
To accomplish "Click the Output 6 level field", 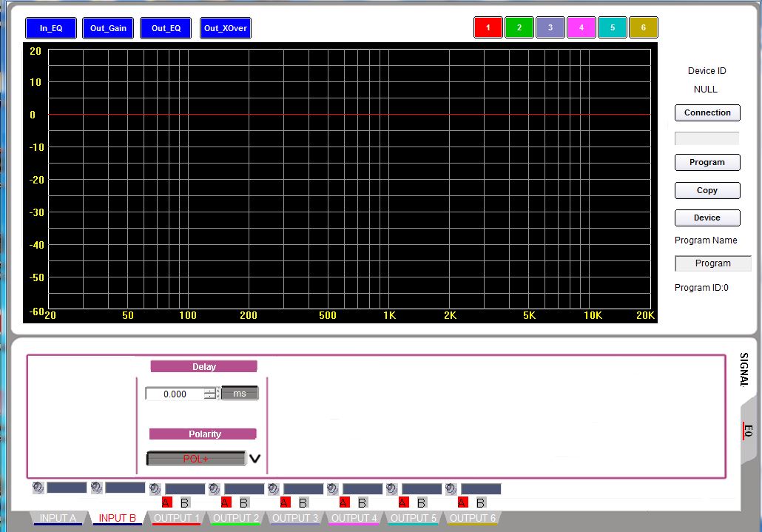I will [481, 489].
